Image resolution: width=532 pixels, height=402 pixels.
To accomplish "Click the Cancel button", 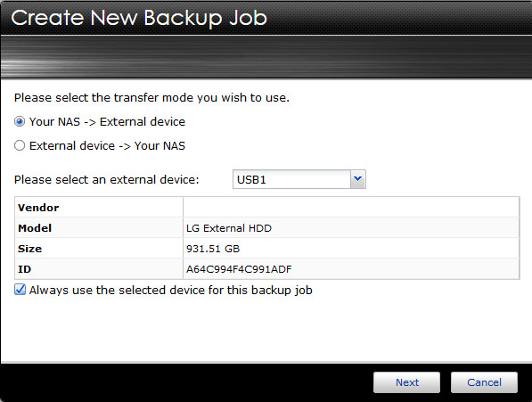I will [x=484, y=382].
